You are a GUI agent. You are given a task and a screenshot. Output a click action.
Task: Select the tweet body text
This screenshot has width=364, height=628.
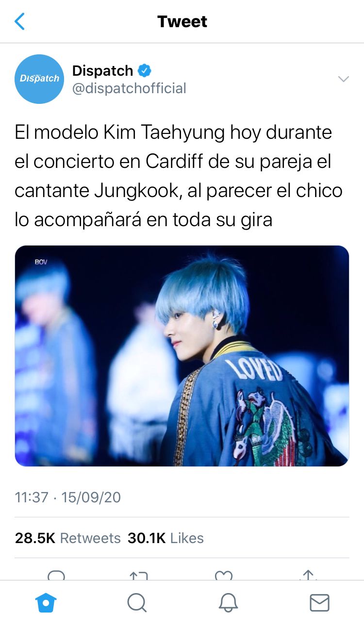(179, 176)
